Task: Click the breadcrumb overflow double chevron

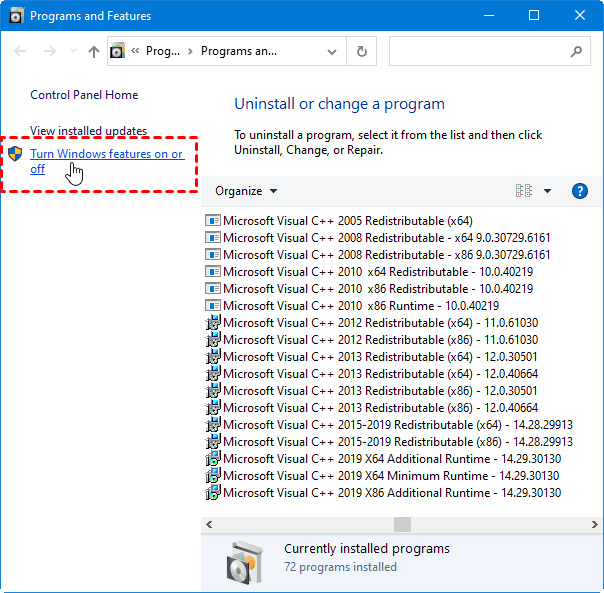Action: (x=135, y=50)
